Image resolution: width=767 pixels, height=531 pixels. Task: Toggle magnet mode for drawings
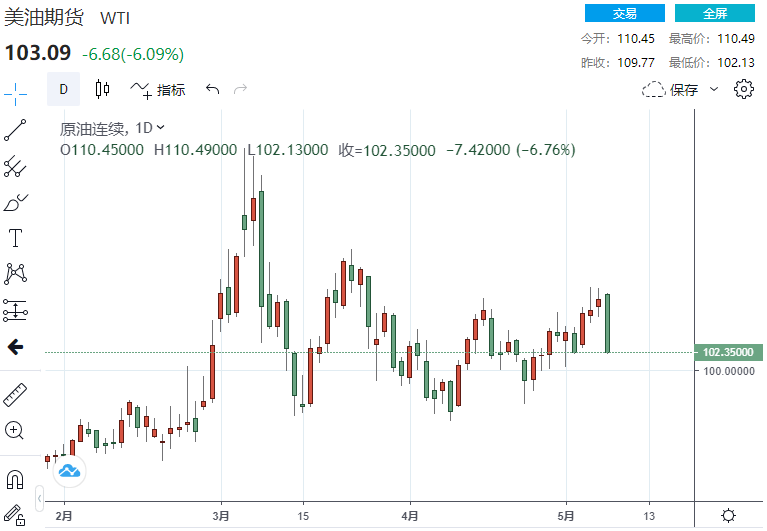[15, 478]
